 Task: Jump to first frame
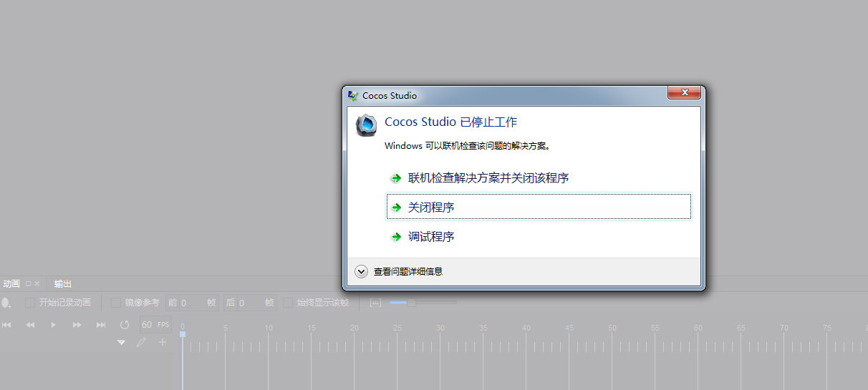tap(6, 325)
